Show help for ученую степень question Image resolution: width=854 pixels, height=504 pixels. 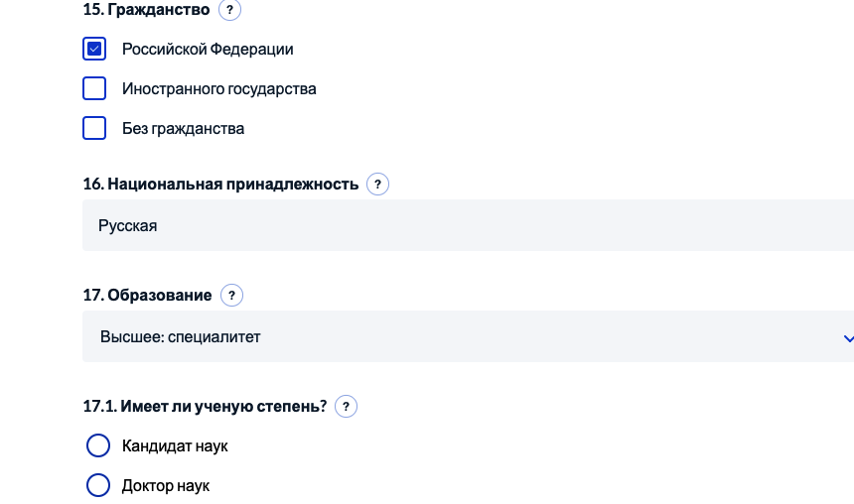click(x=346, y=406)
